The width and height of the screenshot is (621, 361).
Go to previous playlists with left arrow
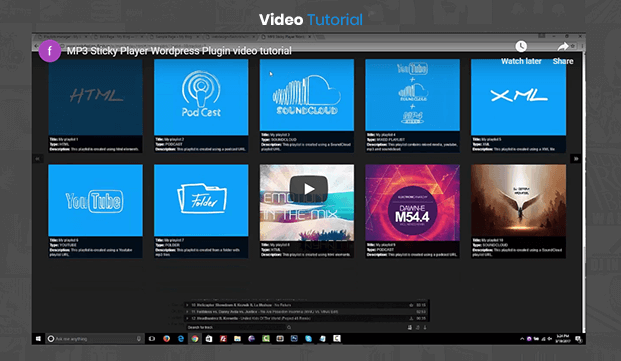[38, 159]
